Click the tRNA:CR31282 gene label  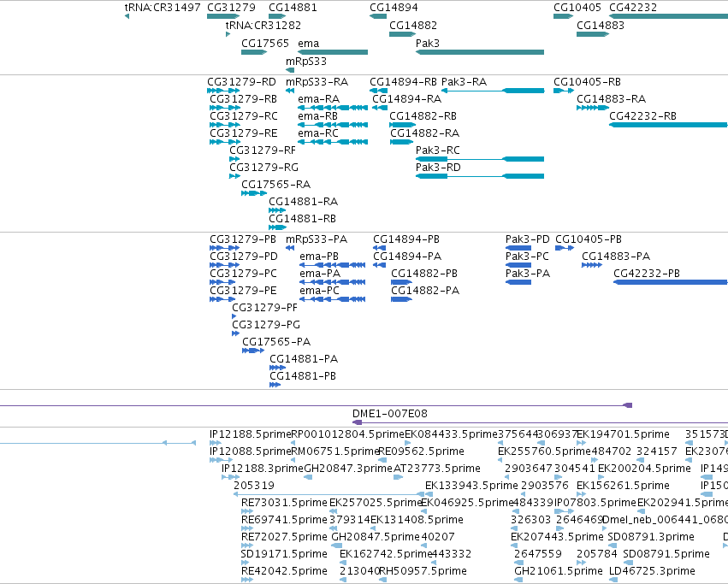[263, 25]
